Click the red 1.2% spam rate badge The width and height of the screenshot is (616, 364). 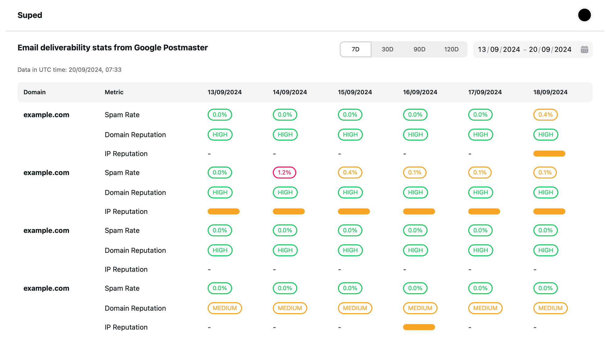pyautogui.click(x=284, y=173)
